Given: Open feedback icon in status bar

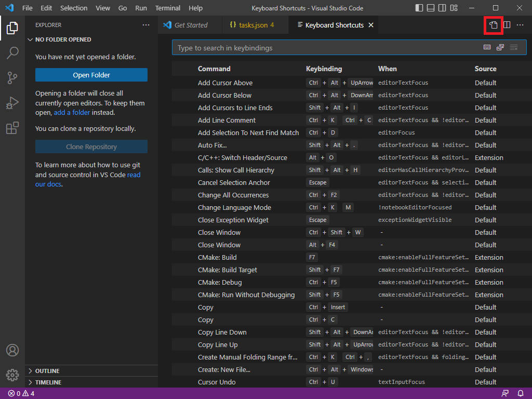Looking at the screenshot, I should pos(505,394).
